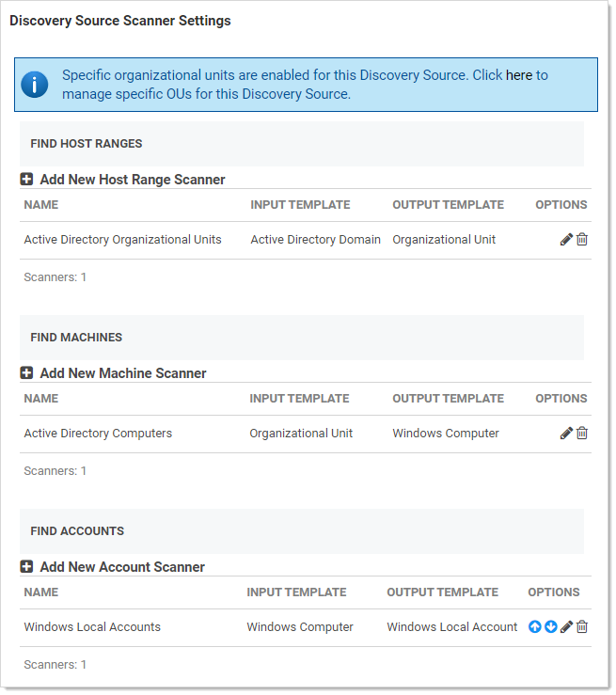Select the Active Directory Organizational Units row name
Screen dimensions: 616x695
[122, 240]
